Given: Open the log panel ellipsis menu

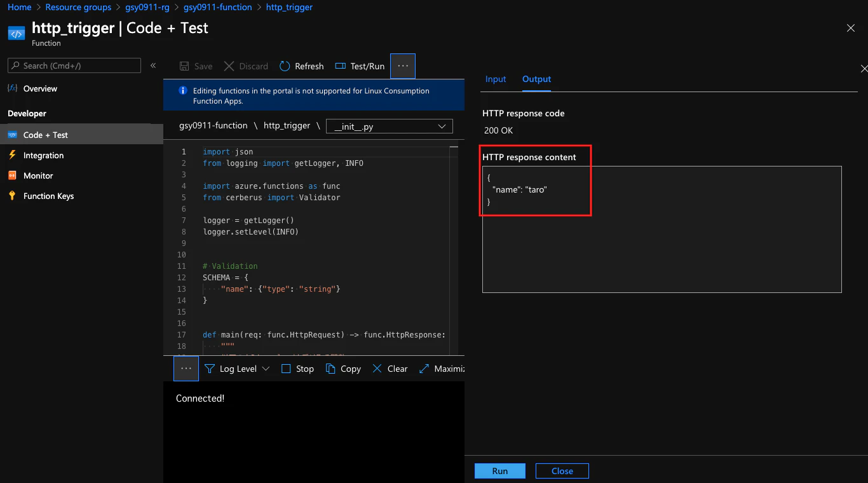Looking at the screenshot, I should pos(186,369).
